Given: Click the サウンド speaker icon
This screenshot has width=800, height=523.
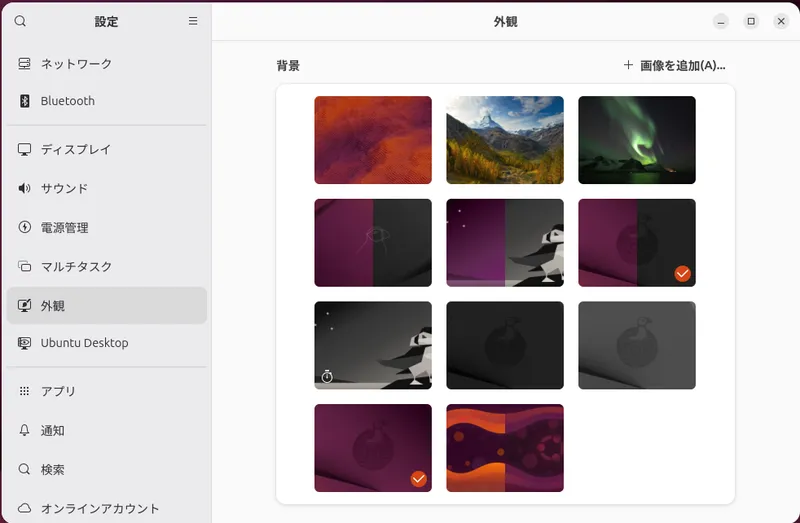Looking at the screenshot, I should click(x=24, y=189).
